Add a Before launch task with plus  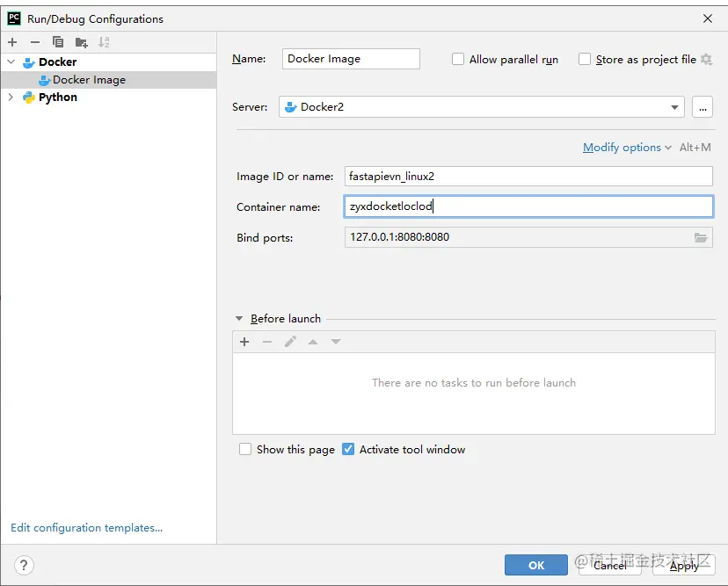point(244,342)
